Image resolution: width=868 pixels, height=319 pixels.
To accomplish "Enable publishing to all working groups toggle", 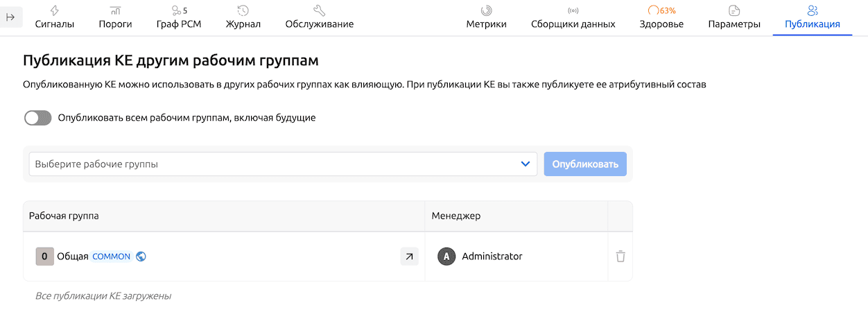I will (38, 118).
